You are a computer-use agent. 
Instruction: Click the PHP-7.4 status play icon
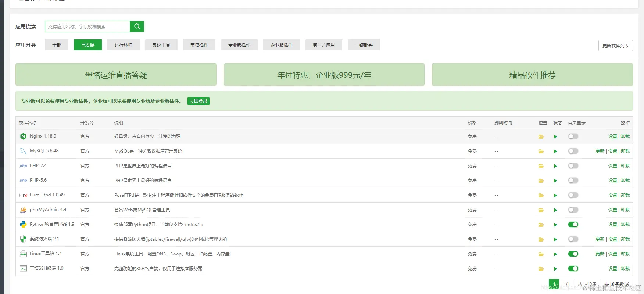pos(555,166)
